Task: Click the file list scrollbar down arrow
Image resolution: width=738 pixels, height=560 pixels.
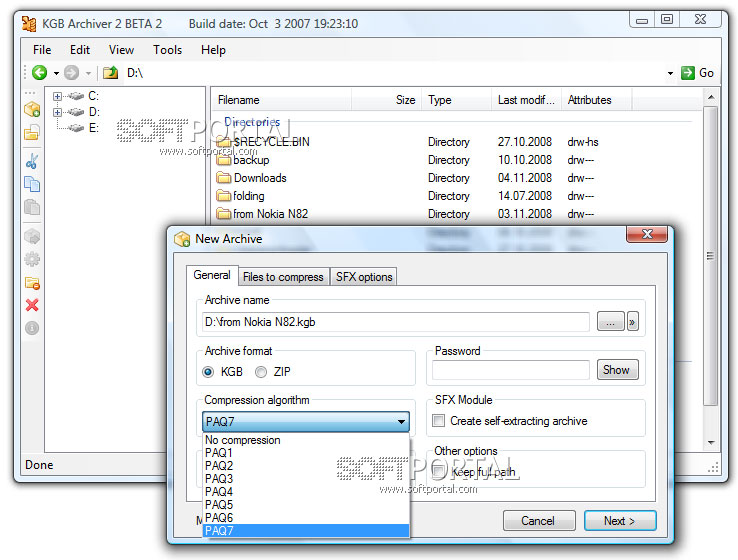Action: 711,442
